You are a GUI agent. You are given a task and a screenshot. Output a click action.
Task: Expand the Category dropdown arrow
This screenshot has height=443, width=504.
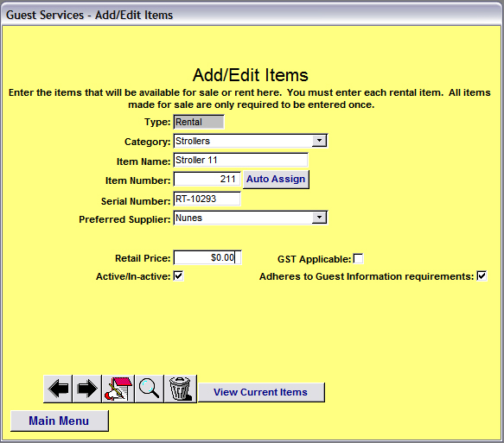[319, 141]
